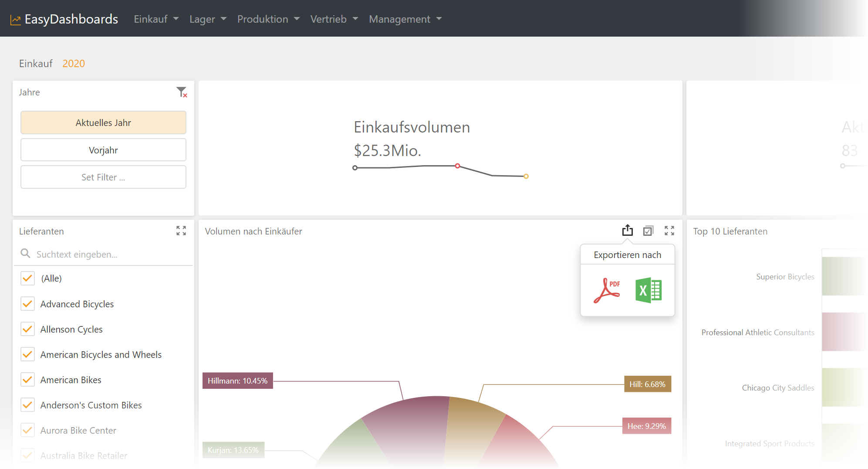Click the Chicago City Saddles bar
The image size is (868, 469).
[844, 387]
